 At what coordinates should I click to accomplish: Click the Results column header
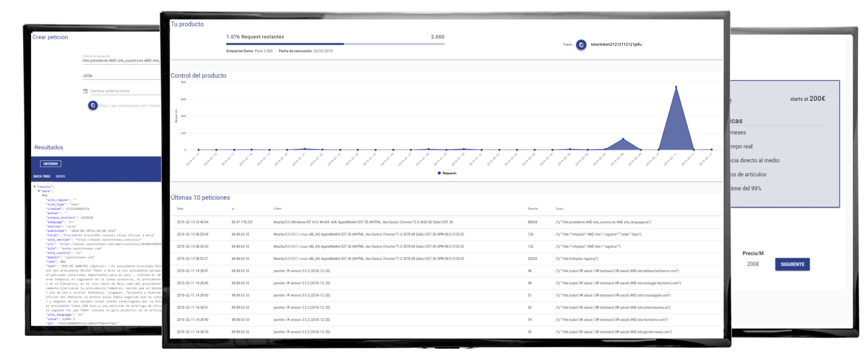pos(533,209)
